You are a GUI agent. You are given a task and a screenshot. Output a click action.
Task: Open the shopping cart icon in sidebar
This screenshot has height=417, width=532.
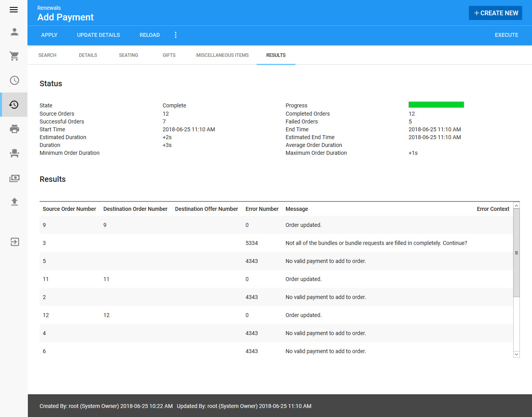coord(15,56)
